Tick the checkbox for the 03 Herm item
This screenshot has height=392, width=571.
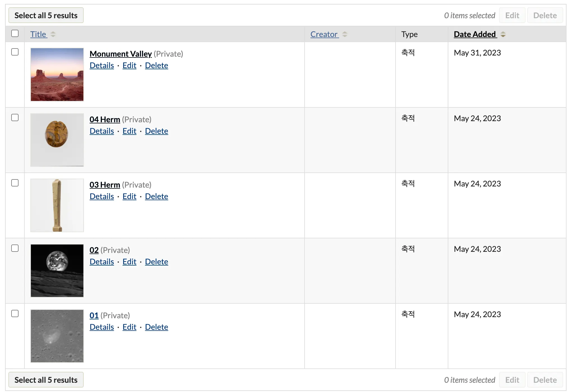pos(15,183)
